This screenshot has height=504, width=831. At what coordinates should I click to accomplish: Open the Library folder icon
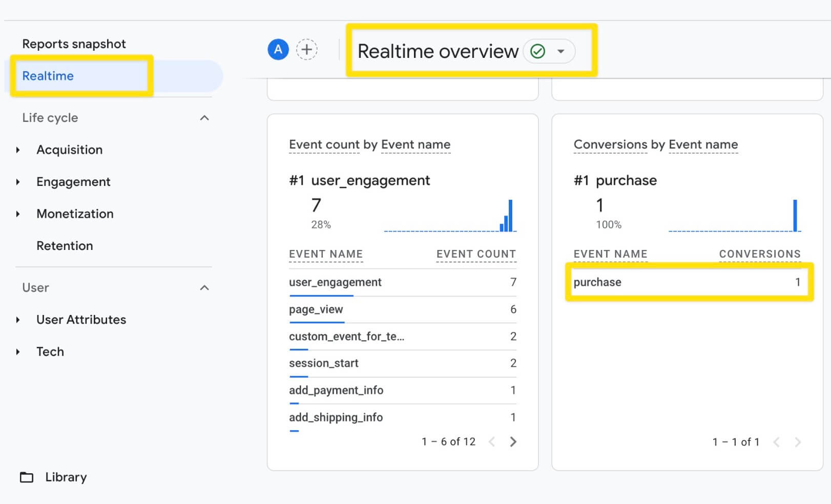[27, 477]
